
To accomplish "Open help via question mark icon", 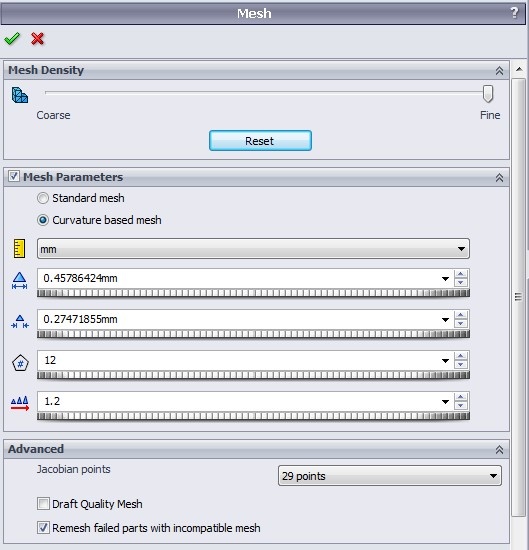I will [x=514, y=13].
